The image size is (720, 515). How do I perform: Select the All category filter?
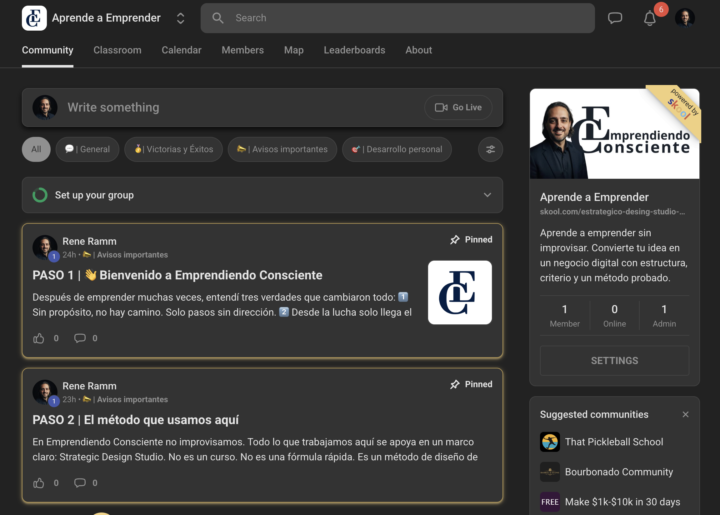36,150
